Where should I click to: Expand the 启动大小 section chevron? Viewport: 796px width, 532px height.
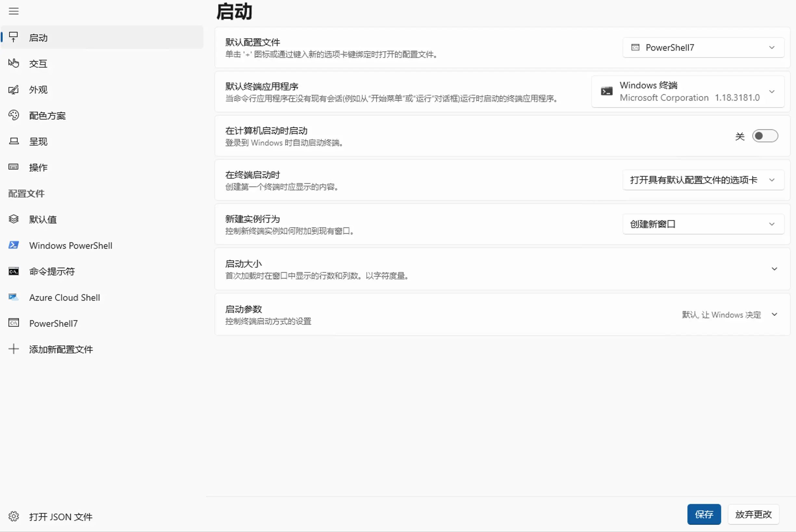coord(774,269)
